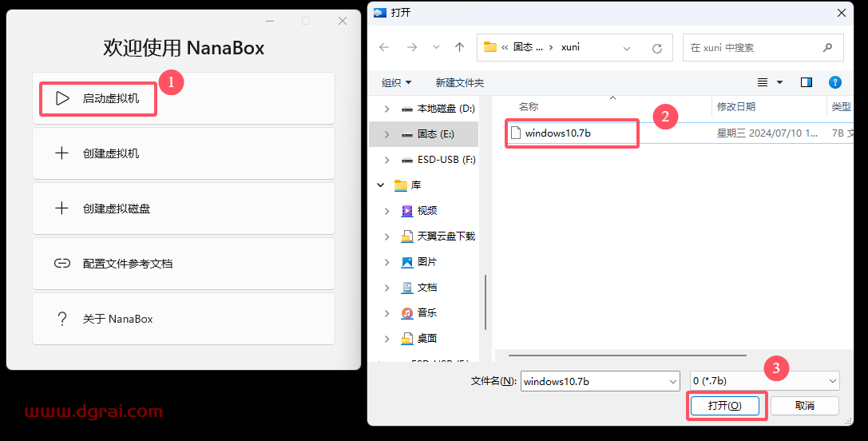This screenshot has height=441, width=868.
Task: Select ESD-USB (F:) drive in tree
Action: point(446,160)
